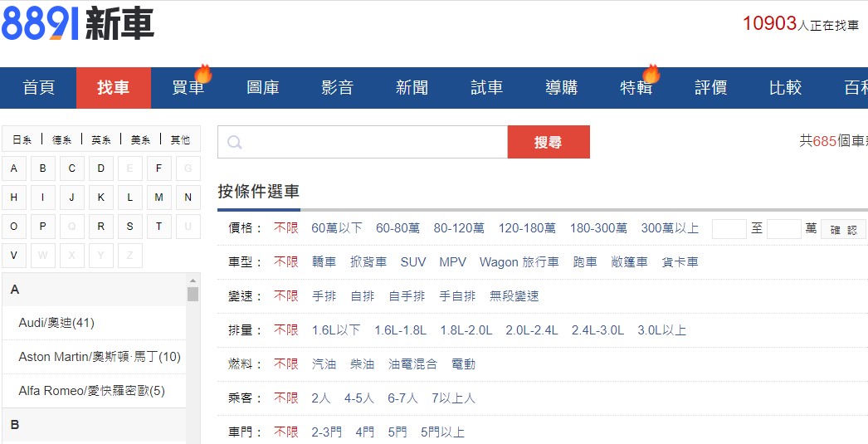Click the magnifier icon in search box
Screen dimensions: 868x444
pyautogui.click(x=235, y=143)
